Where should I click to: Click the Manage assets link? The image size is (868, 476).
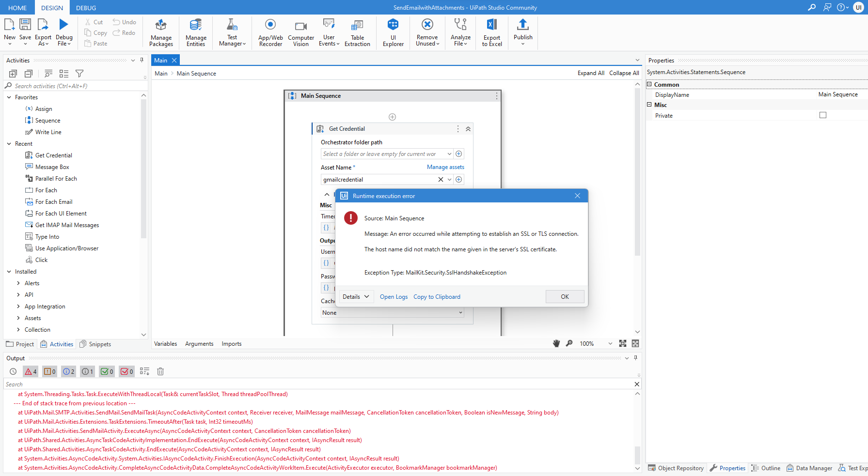pyautogui.click(x=445, y=167)
